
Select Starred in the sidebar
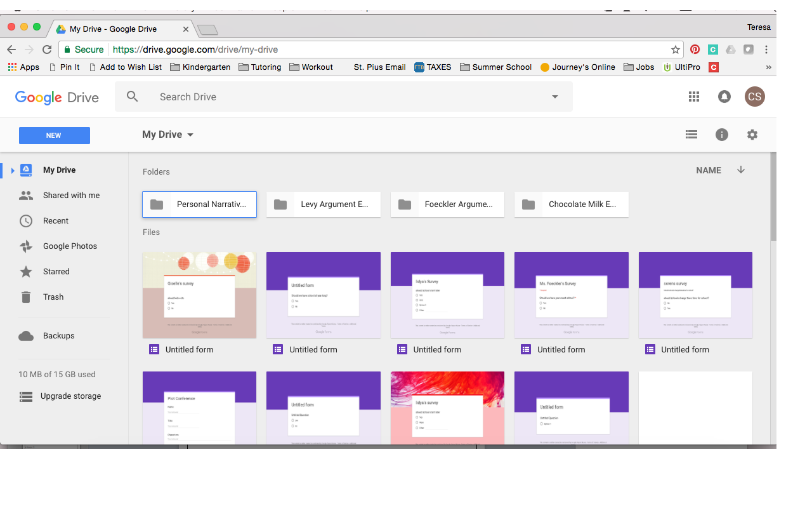pos(56,272)
